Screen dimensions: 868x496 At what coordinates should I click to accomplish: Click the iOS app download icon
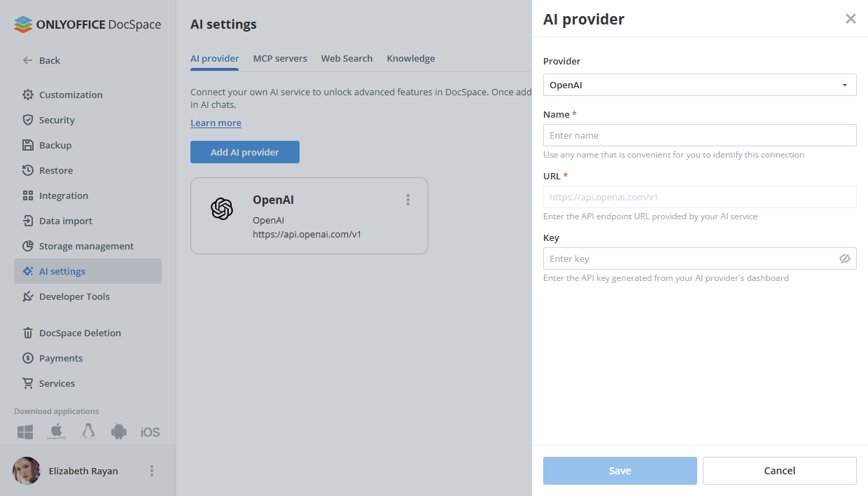point(149,432)
